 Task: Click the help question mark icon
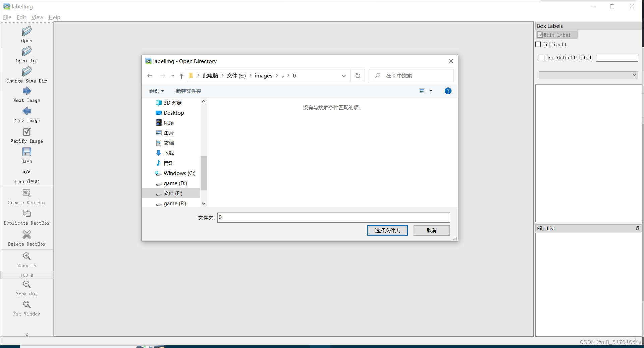tap(448, 91)
